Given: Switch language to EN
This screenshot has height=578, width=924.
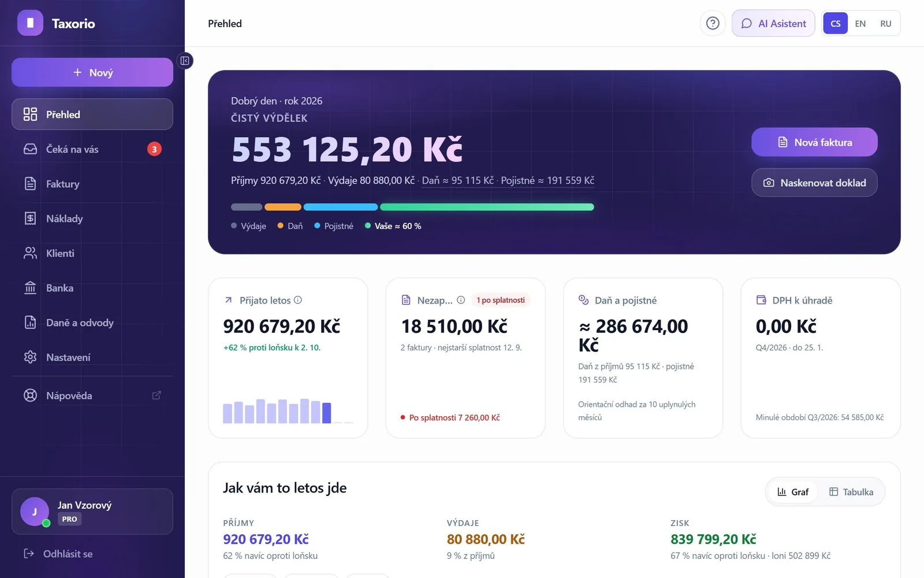Looking at the screenshot, I should [x=860, y=24].
